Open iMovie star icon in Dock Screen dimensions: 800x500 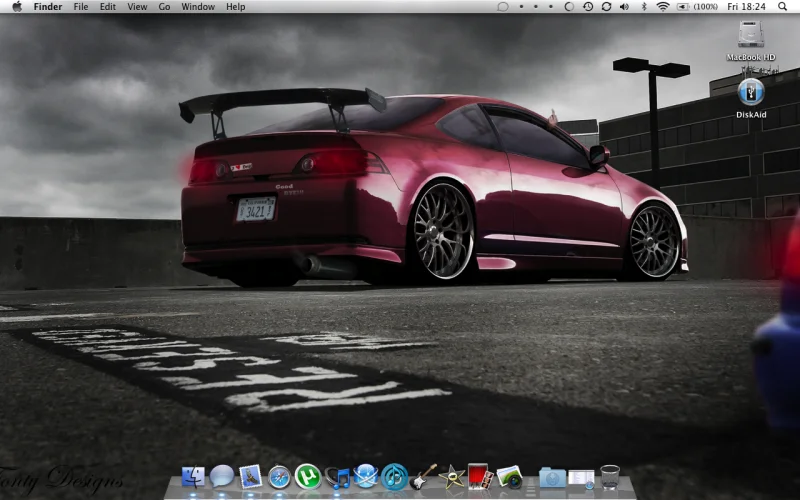coord(452,478)
